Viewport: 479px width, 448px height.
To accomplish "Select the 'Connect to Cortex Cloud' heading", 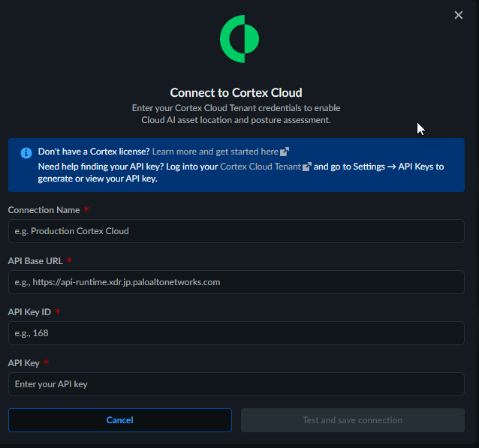I will pos(236,92).
